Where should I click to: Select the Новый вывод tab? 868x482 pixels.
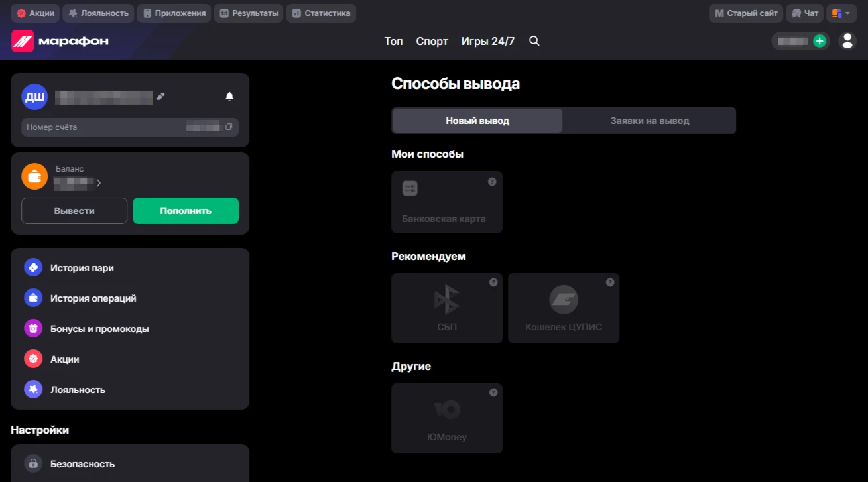(477, 121)
